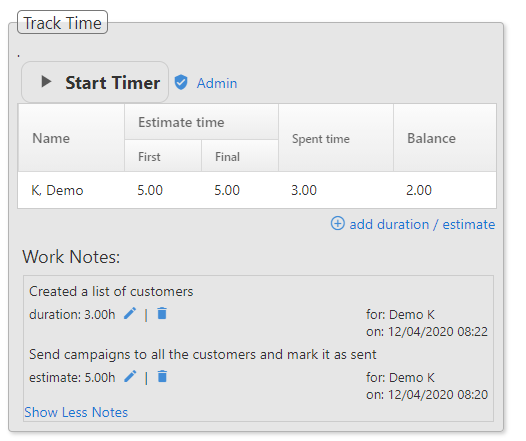526x441 pixels.
Task: Delete the 5.00h estimate note with trash icon
Action: [162, 376]
